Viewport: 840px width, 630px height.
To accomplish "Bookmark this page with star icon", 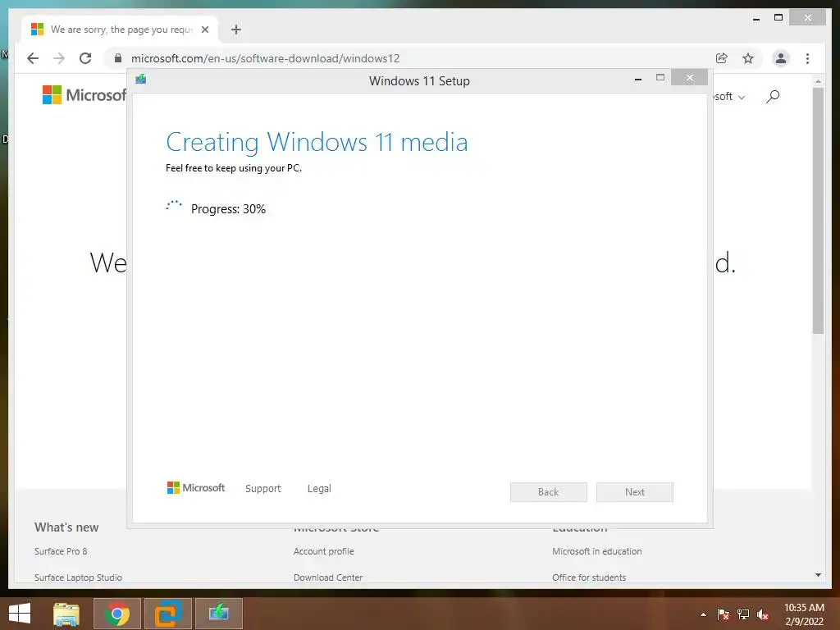I will click(748, 58).
